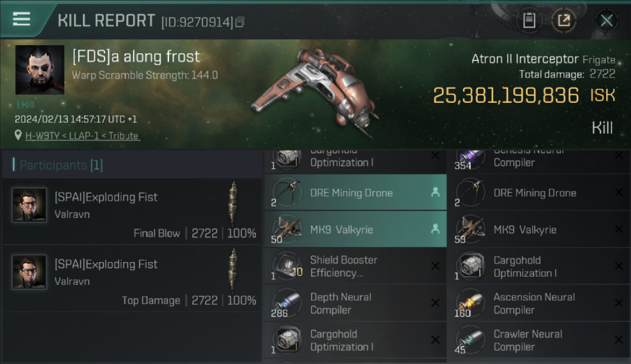This screenshot has height=364, width=631.
Task: Toggle the X mark on Depth Neural Compiler
Action: (435, 303)
